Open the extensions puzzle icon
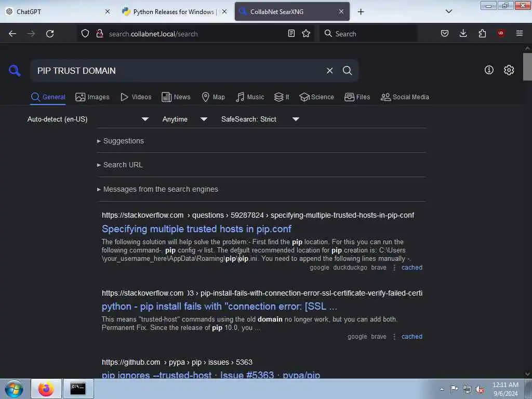The height and width of the screenshot is (399, 532). (x=482, y=33)
